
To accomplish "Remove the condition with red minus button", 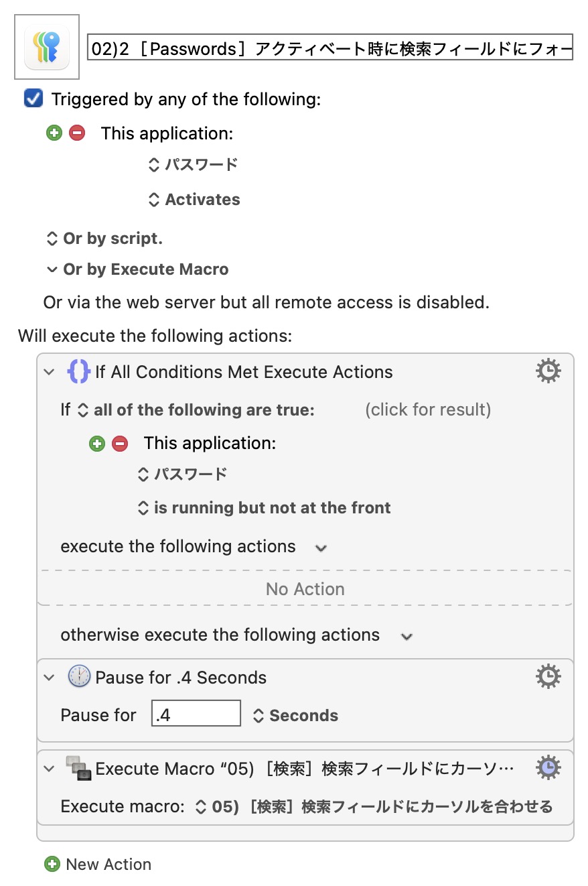I will 120,443.
